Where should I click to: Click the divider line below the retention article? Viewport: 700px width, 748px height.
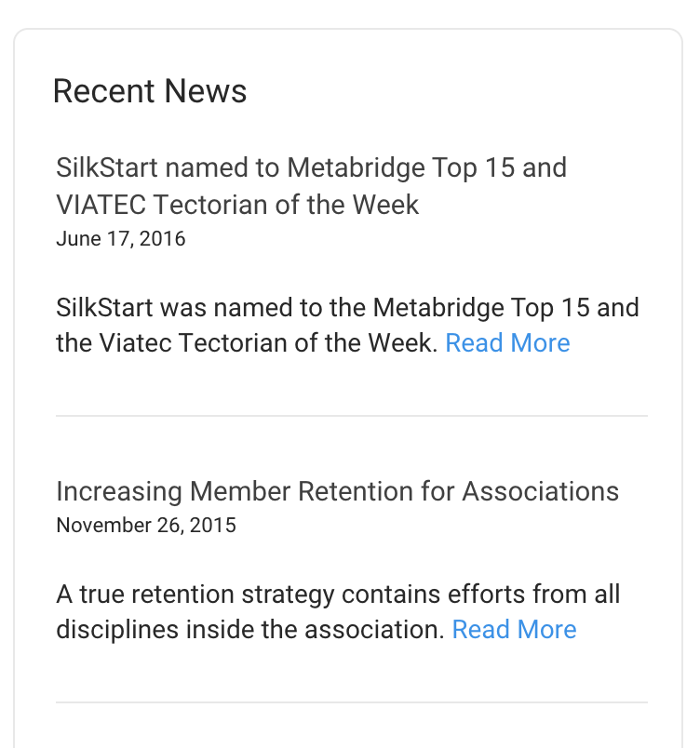pos(351,702)
